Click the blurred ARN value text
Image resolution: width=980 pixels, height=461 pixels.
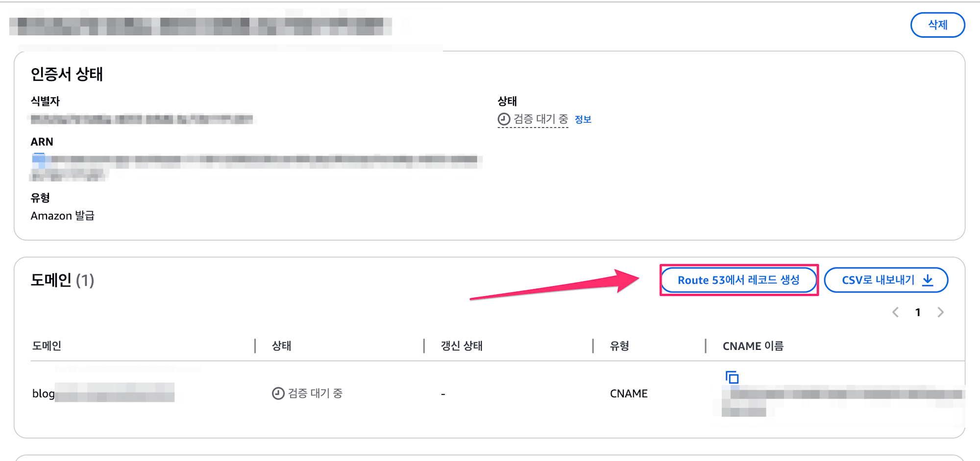click(x=255, y=167)
